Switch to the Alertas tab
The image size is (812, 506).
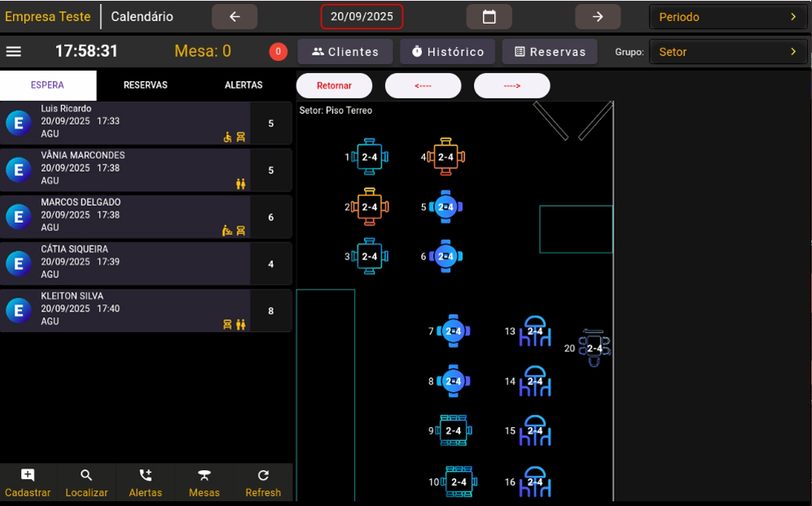click(x=243, y=85)
